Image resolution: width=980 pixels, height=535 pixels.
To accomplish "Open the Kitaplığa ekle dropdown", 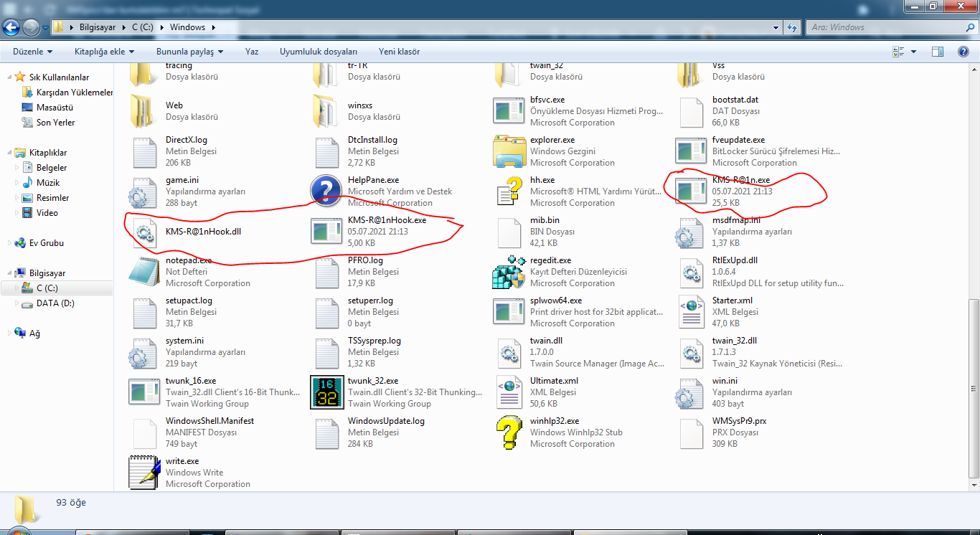I will coord(105,52).
